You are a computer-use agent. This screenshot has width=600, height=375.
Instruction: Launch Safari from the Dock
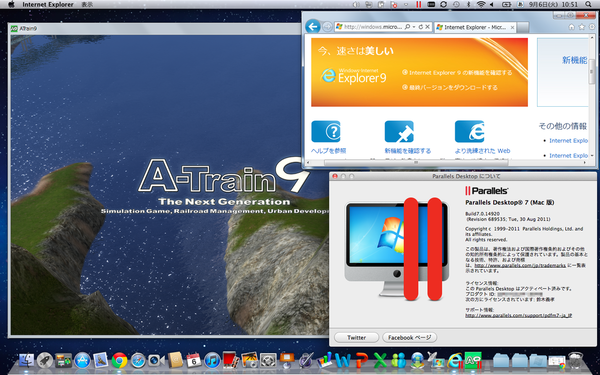tap(138, 360)
